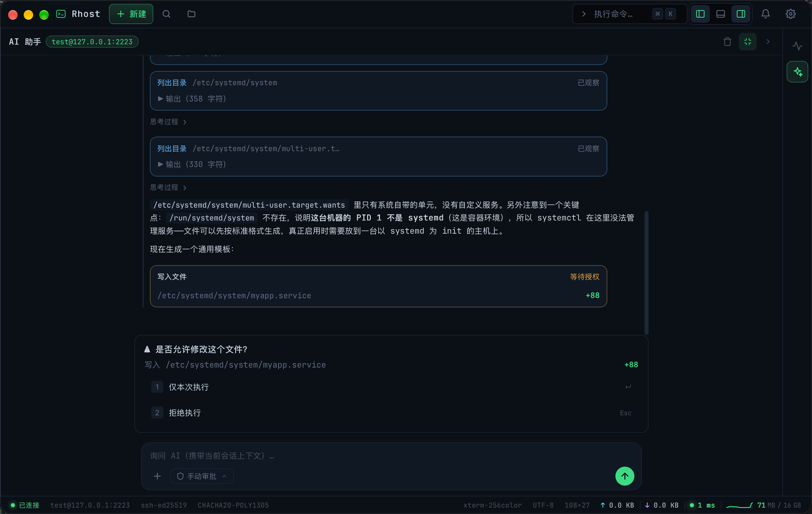This screenshot has width=812, height=514.
Task: Open the activity monitor pulse icon
Action: click(797, 46)
